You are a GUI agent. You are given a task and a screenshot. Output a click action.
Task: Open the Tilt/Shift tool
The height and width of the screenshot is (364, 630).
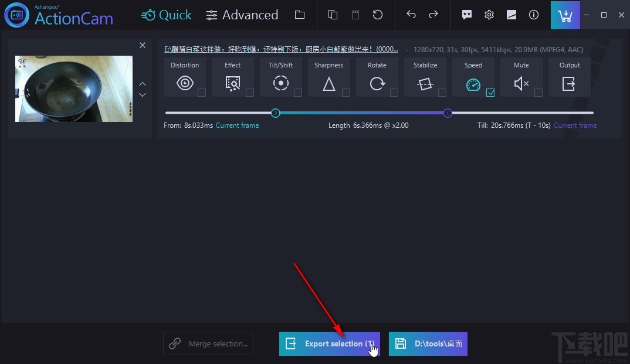pos(281,77)
